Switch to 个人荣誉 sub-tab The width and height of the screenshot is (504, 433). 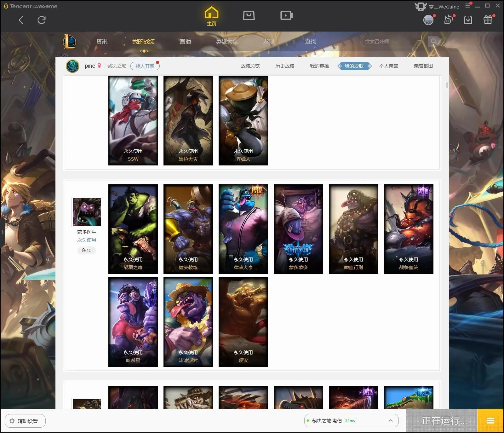click(389, 66)
